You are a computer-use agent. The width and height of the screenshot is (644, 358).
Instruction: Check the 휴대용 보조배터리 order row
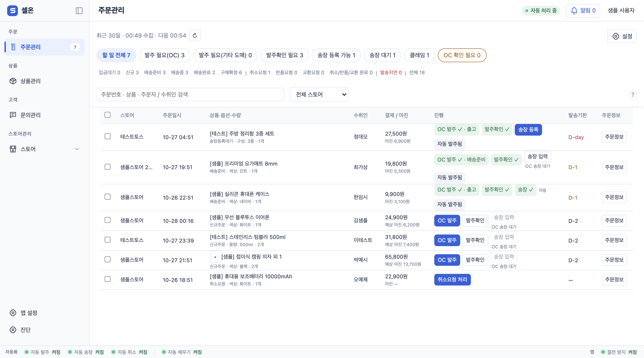(108, 279)
